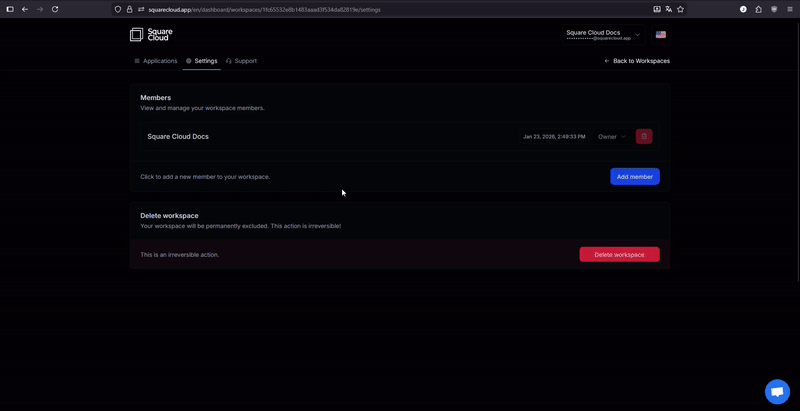Click the Delete workspace button
This screenshot has width=800, height=411.
[619, 255]
